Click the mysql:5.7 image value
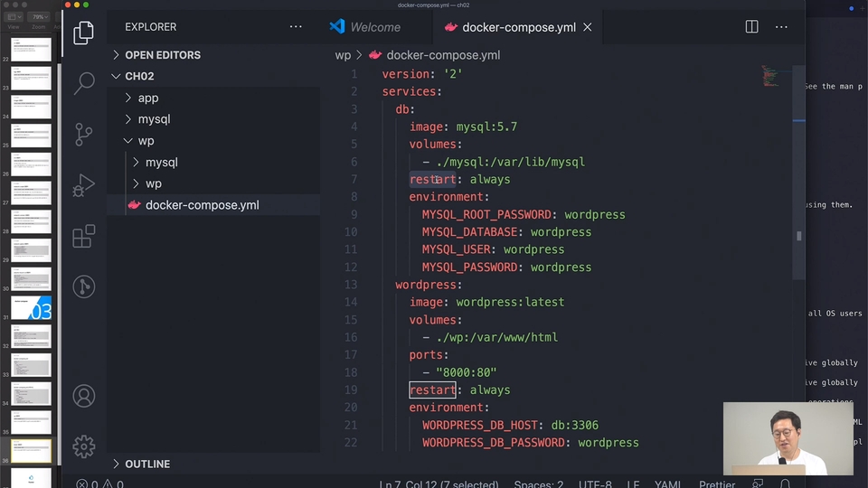Viewport: 868px width, 488px height. coord(486,127)
